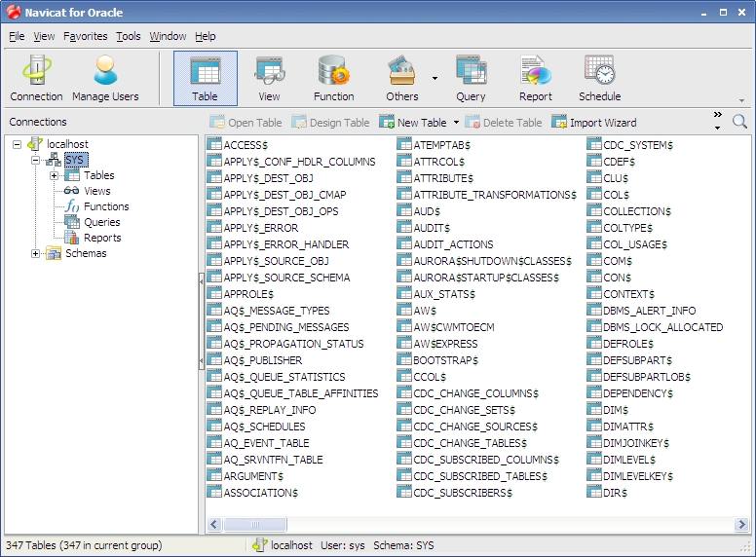Select the Reports icon in tree

72,238
